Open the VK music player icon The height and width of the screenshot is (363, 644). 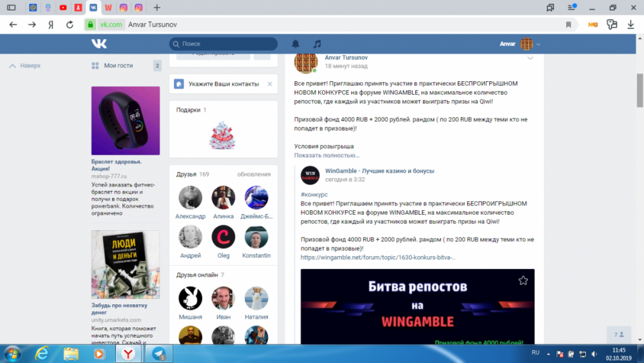click(x=317, y=44)
